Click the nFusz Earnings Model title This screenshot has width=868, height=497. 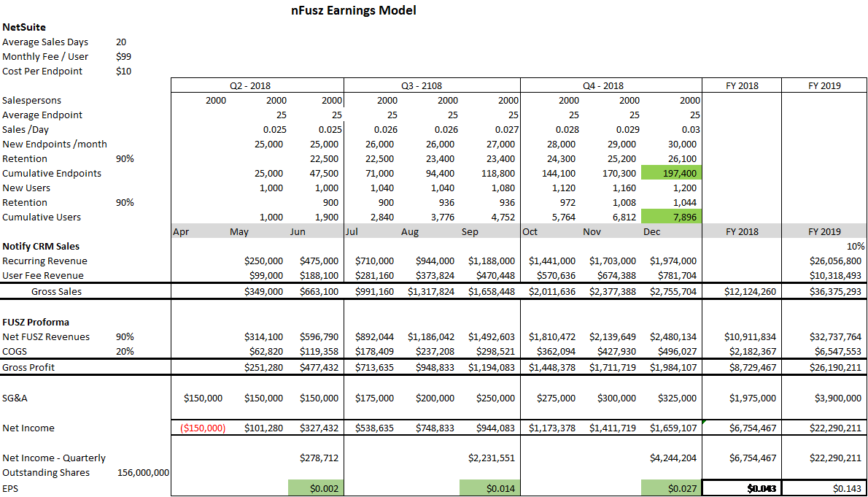point(354,11)
